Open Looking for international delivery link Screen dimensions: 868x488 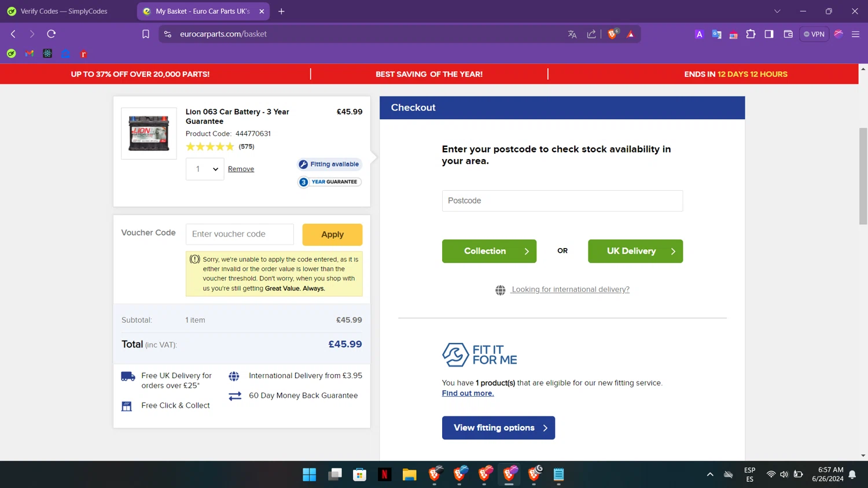(571, 289)
